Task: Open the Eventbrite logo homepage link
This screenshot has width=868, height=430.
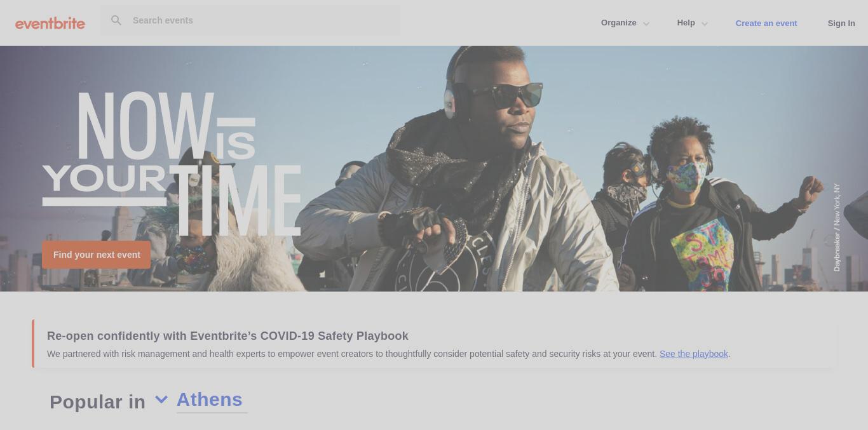Action: 50,24
